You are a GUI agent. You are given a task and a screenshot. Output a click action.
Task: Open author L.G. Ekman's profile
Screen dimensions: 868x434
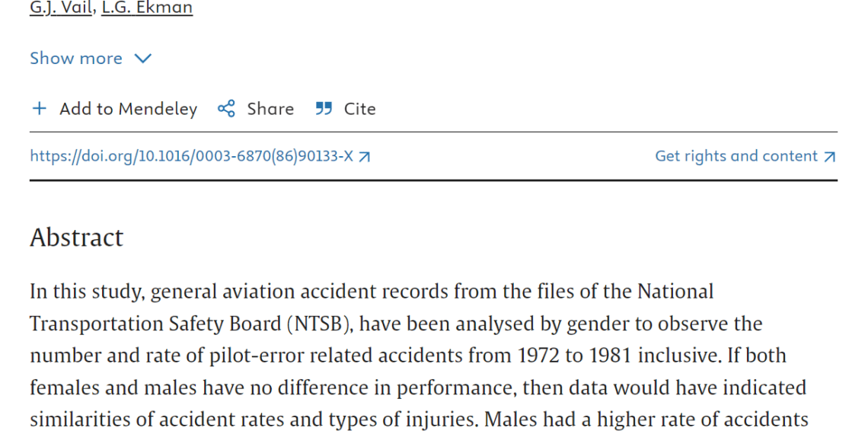point(147,8)
